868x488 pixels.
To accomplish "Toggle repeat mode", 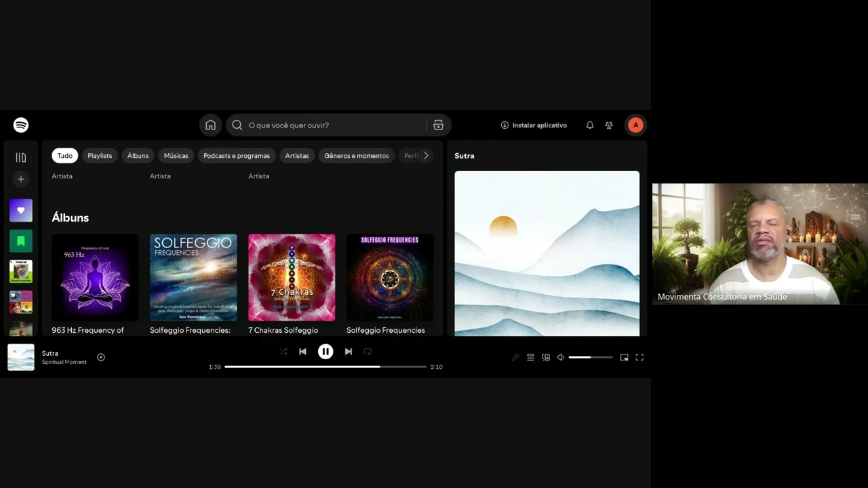I will tap(368, 352).
